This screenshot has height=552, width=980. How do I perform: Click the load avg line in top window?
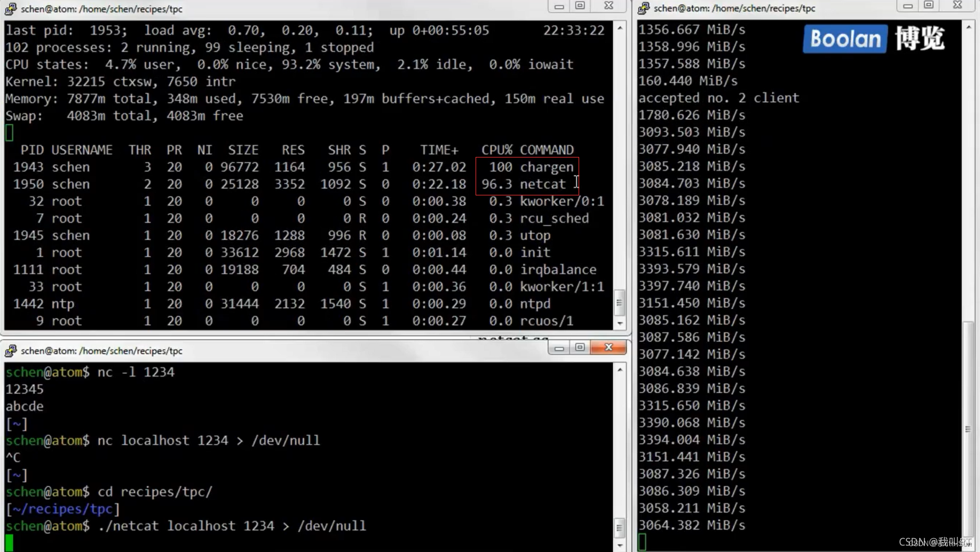coord(305,30)
